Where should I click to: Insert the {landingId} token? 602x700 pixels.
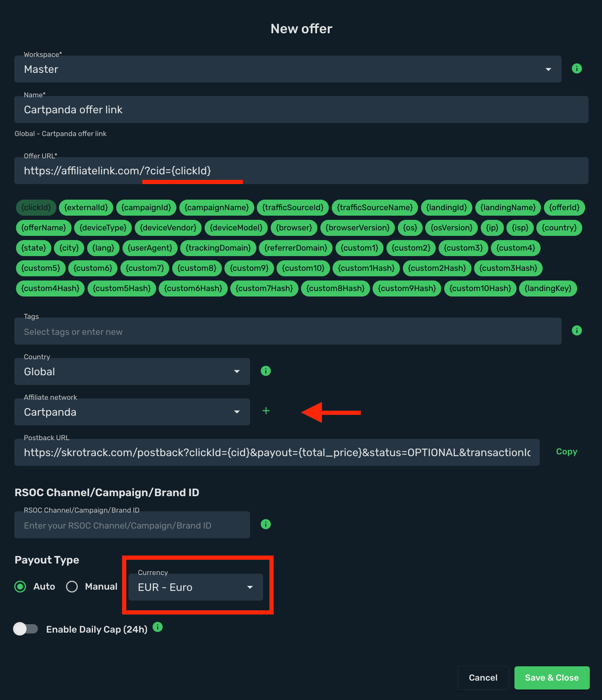coord(447,208)
